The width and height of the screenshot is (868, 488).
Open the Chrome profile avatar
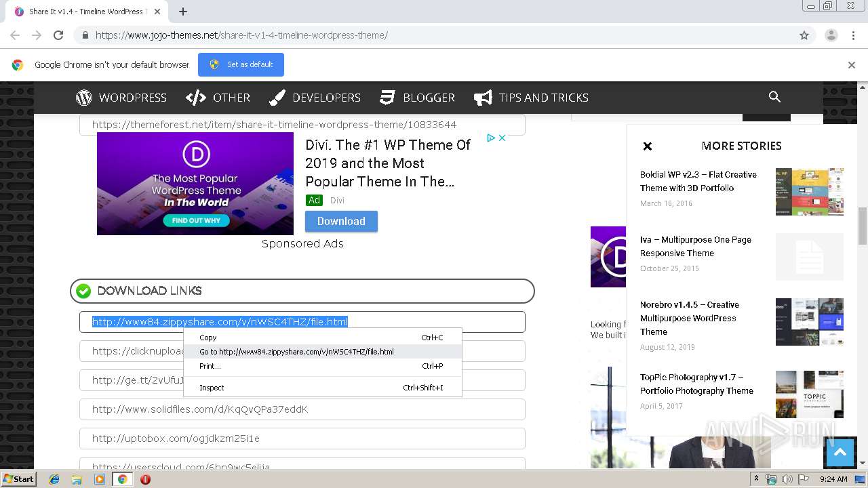click(x=831, y=35)
